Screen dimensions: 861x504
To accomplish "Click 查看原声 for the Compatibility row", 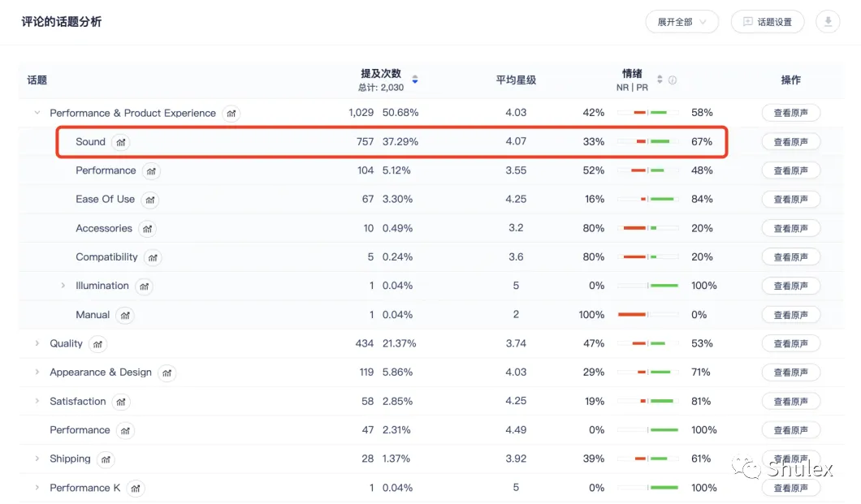I will point(790,256).
